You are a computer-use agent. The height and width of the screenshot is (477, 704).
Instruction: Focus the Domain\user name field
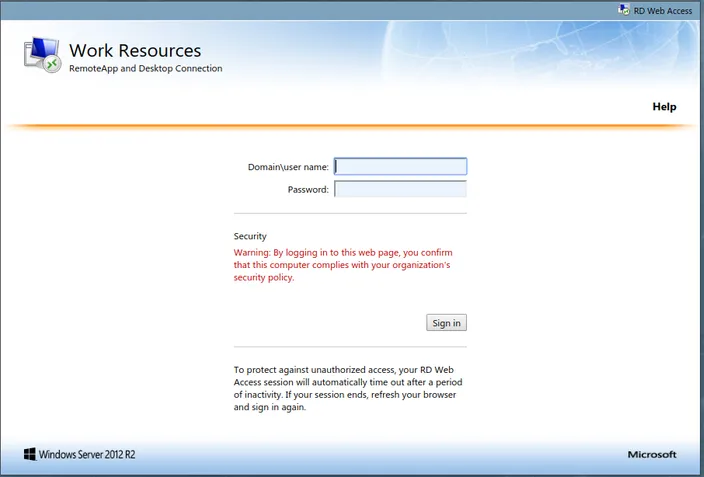tap(400, 167)
